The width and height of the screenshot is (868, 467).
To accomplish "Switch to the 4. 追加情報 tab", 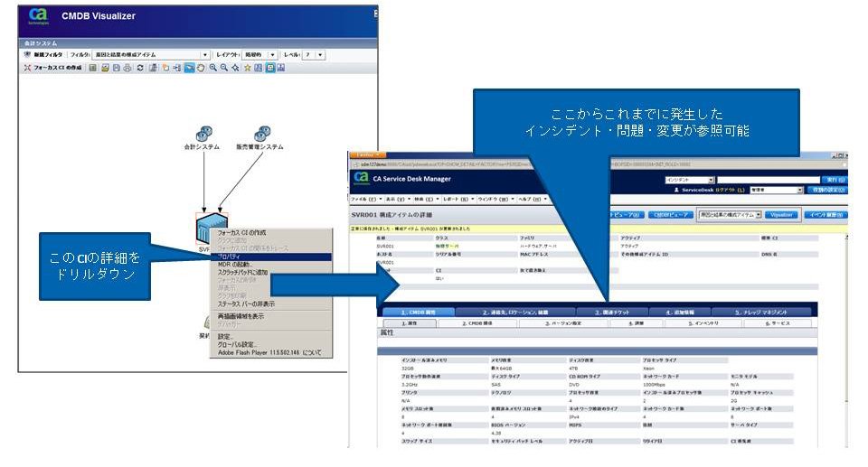I will pos(680,312).
